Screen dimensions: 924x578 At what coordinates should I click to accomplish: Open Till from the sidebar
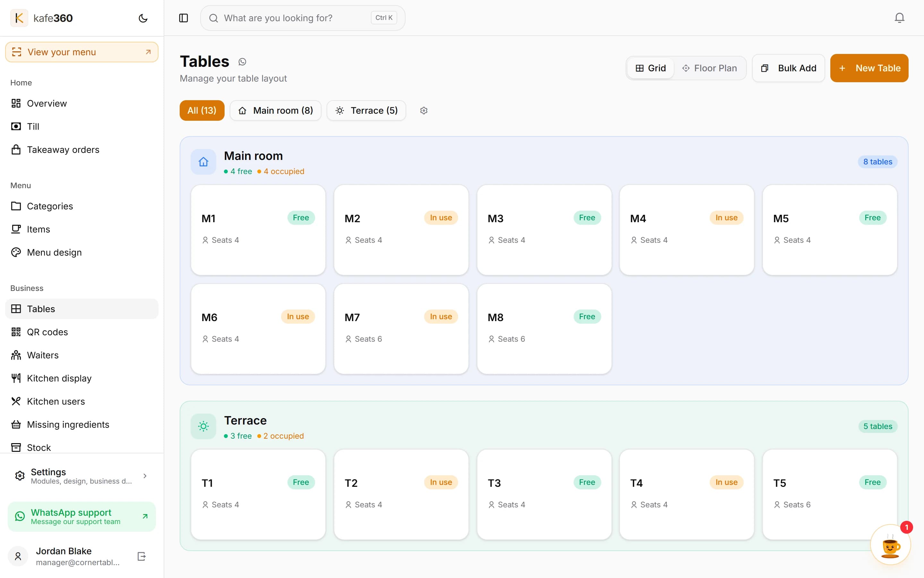coord(82,127)
